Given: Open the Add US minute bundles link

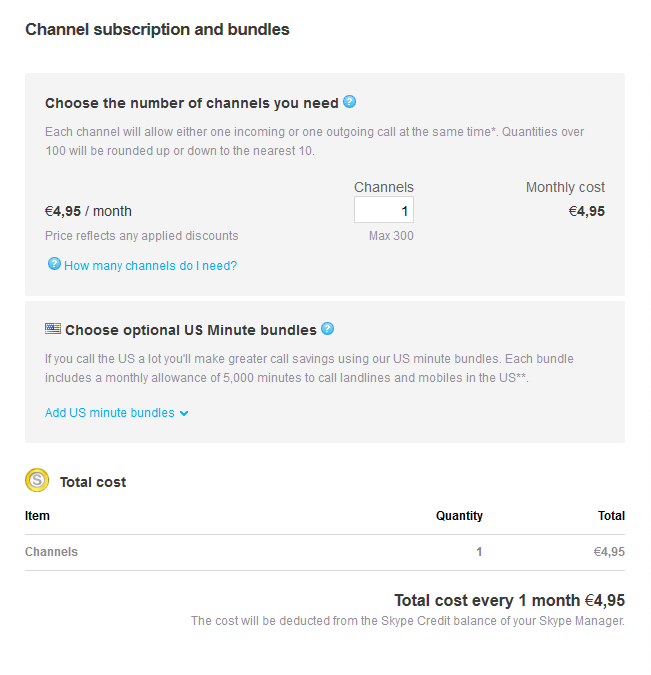Looking at the screenshot, I should tap(110, 413).
